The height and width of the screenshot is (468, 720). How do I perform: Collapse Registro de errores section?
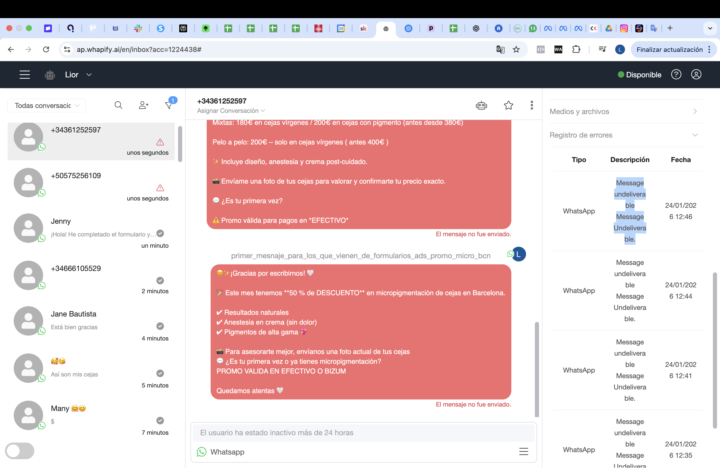click(624, 135)
